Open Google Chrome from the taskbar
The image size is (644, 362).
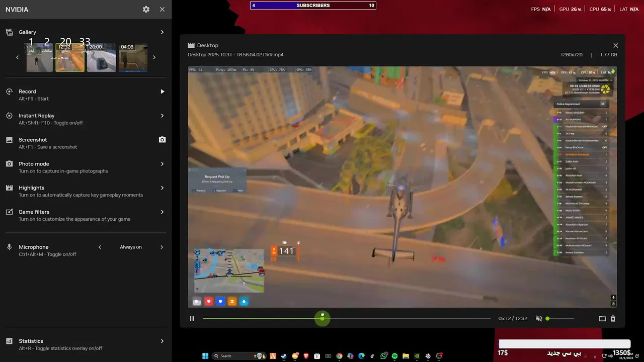(339, 356)
